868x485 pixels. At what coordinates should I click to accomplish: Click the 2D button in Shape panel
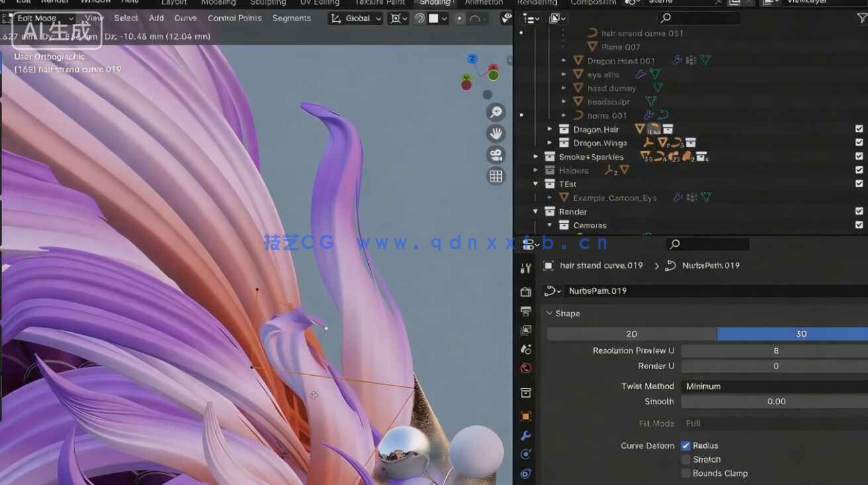631,333
